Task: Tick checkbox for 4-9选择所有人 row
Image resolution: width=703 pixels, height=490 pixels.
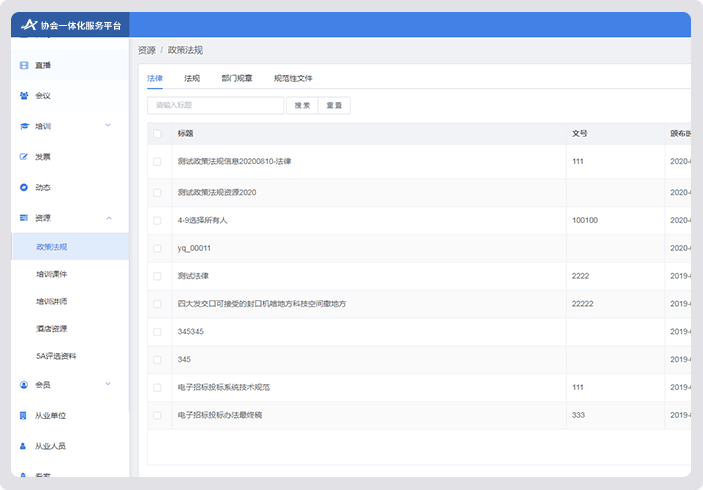Action: point(157,220)
